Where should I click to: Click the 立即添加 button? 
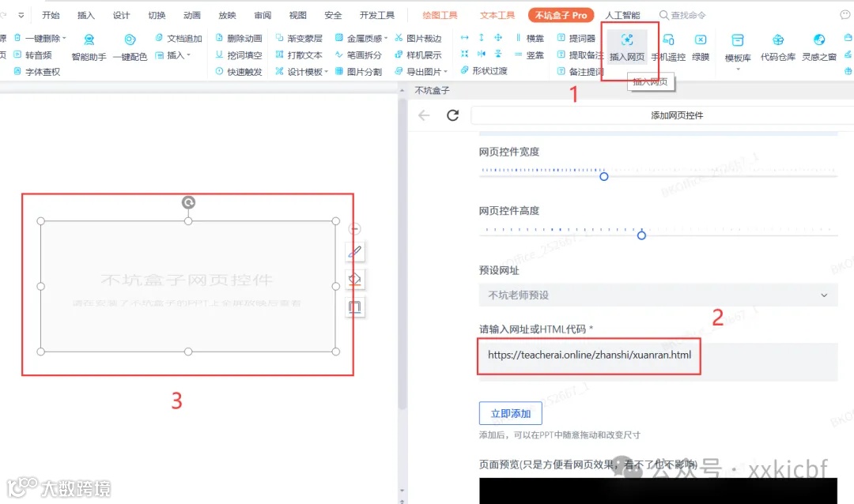point(510,413)
